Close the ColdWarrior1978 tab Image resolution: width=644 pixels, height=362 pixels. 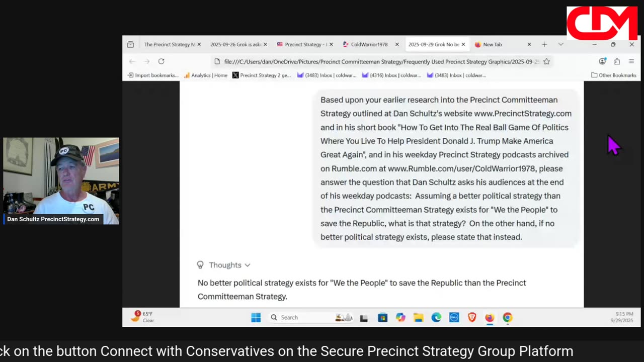[397, 44]
